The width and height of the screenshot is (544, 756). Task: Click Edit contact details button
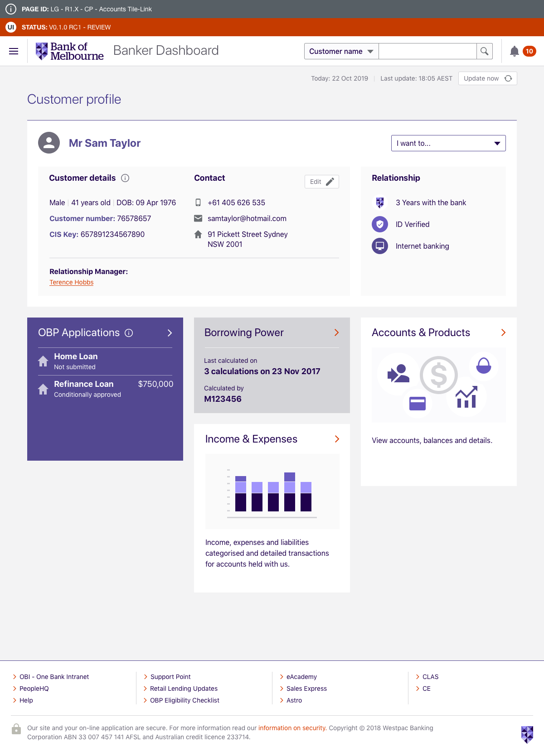tap(322, 182)
